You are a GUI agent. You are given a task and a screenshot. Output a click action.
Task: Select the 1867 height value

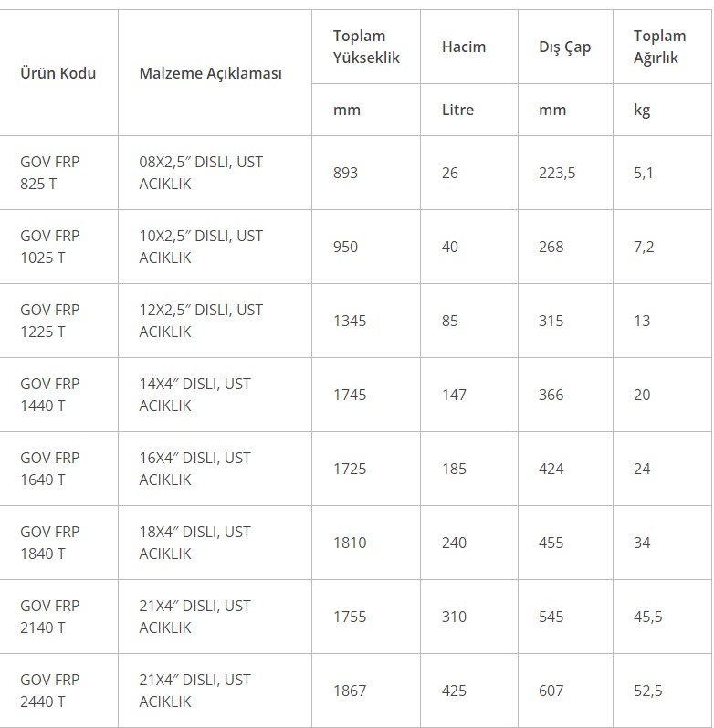pos(350,691)
